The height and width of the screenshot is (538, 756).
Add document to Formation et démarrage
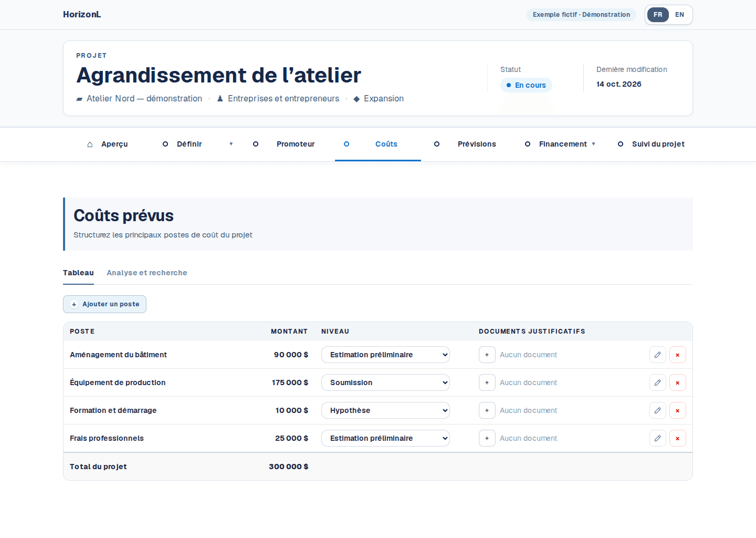tap(487, 410)
